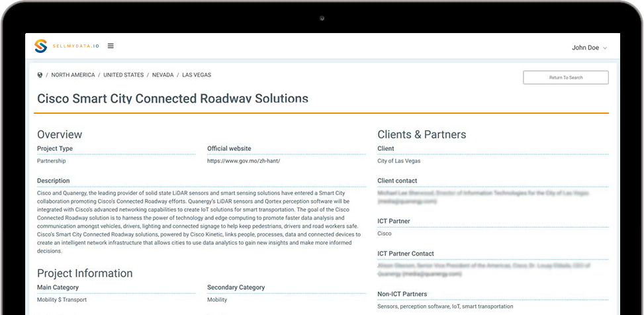Expand the John Doe user dropdown

point(589,48)
